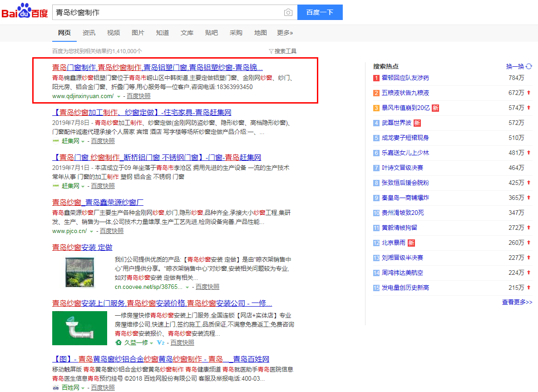
Task: Expand 赶集网 dropdown under 青岛纱窗加工制作 result
Action: coord(83,141)
